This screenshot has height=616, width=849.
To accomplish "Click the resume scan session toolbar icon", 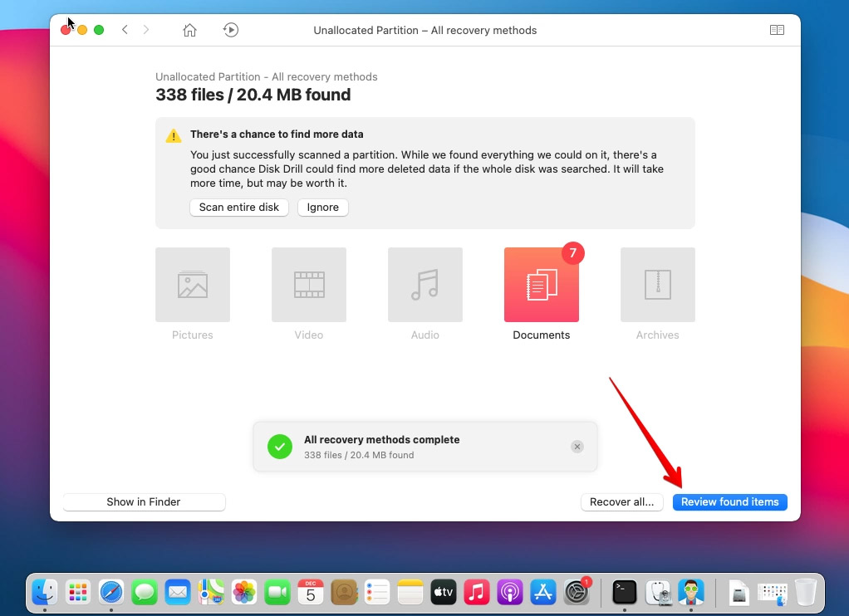I will point(231,30).
